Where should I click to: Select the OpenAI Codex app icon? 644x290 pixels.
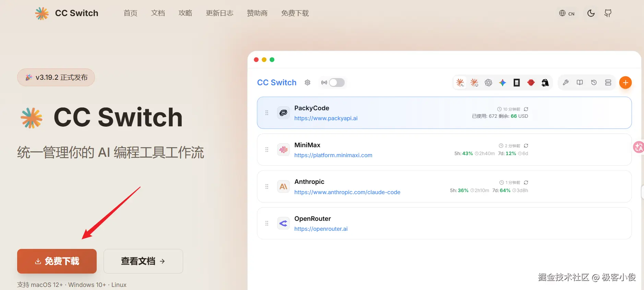(488, 83)
